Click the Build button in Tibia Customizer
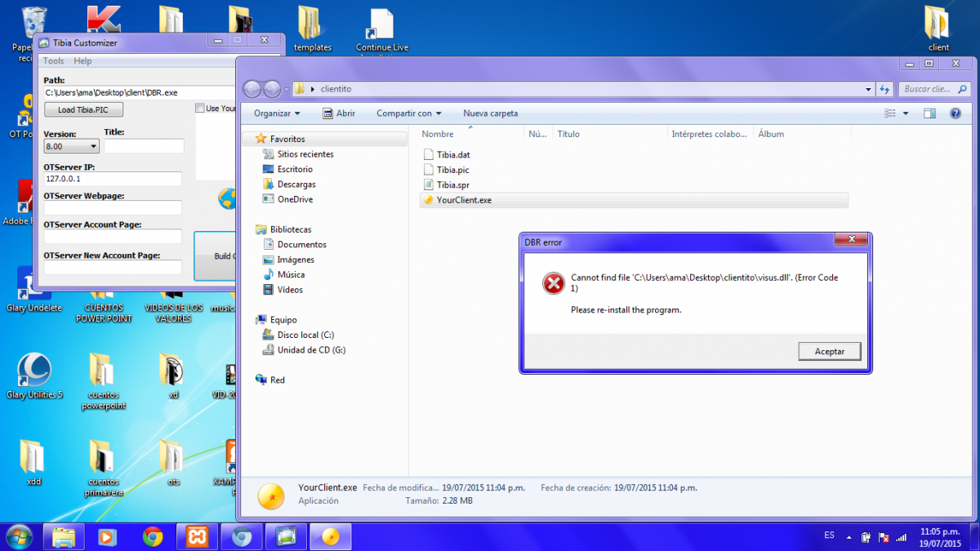Image resolution: width=980 pixels, height=551 pixels. (x=215, y=256)
